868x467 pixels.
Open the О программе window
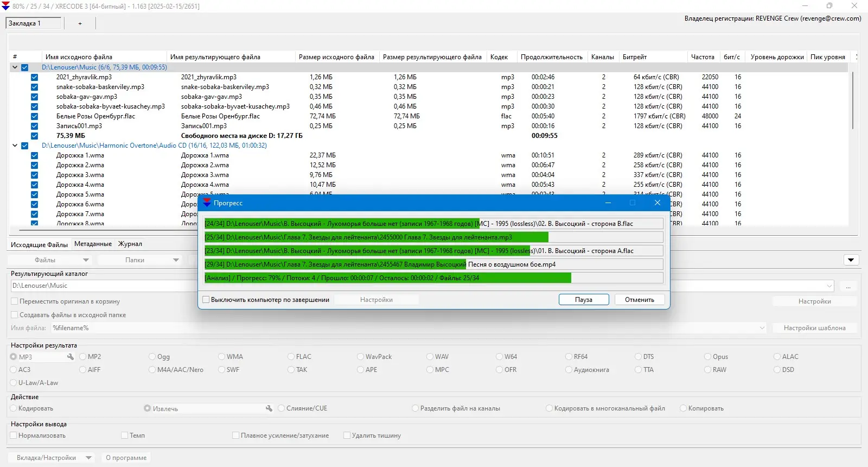[126, 458]
